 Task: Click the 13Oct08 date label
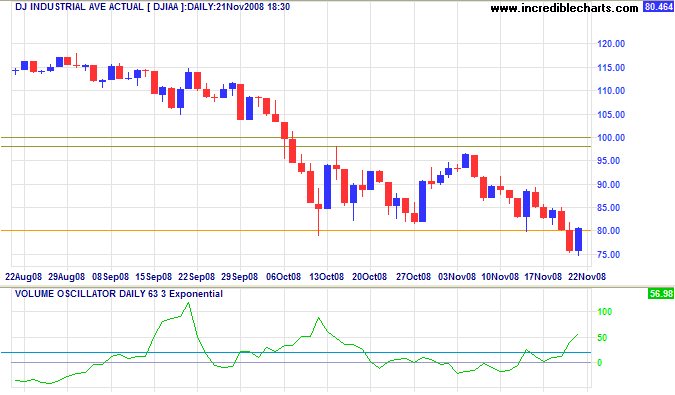tap(326, 277)
